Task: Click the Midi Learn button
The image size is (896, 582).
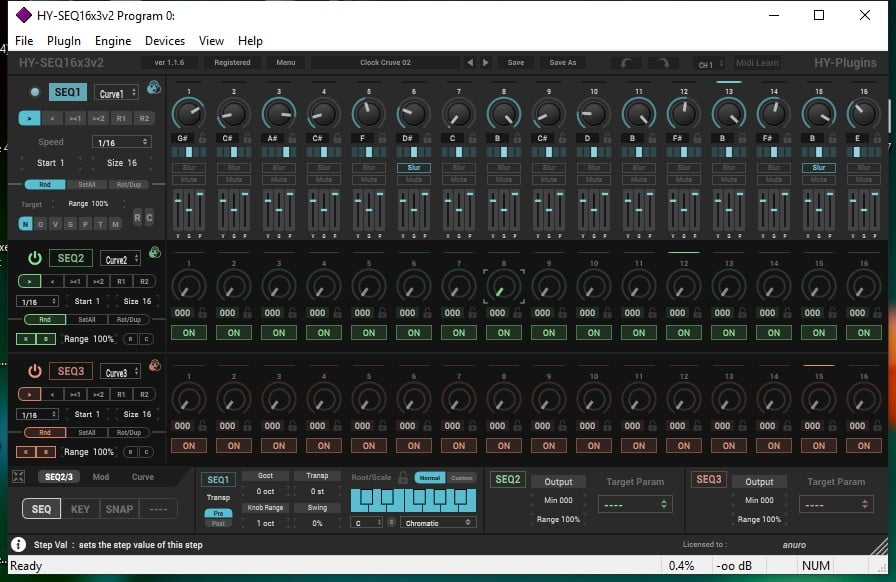Action: [757, 63]
